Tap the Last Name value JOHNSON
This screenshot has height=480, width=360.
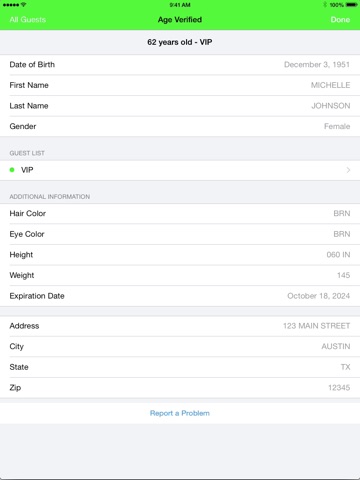(331, 106)
